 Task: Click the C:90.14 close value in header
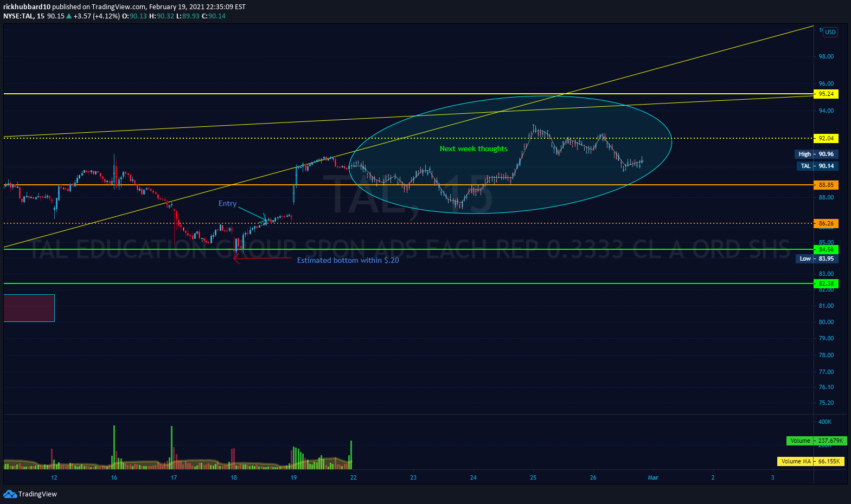pyautogui.click(x=214, y=16)
